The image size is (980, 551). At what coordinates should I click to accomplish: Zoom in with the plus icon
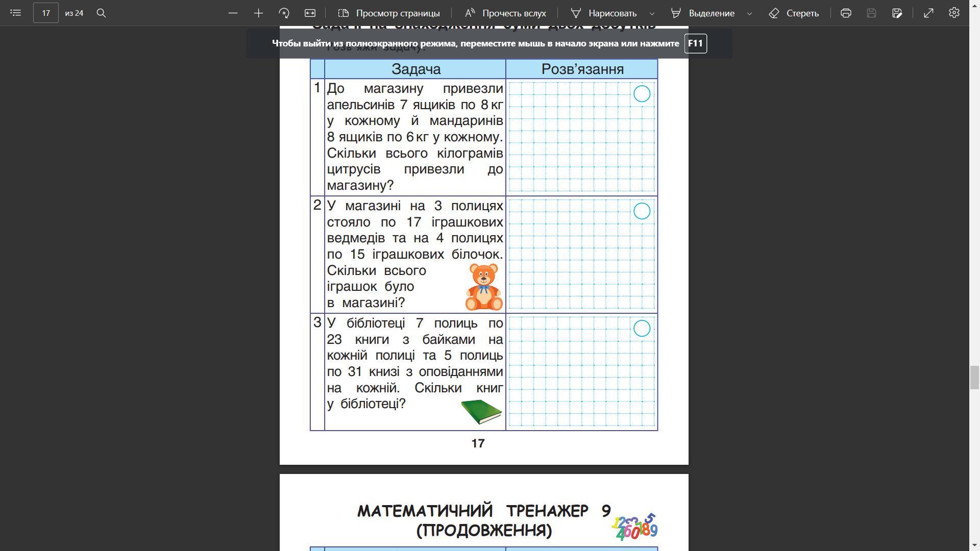pyautogui.click(x=258, y=13)
